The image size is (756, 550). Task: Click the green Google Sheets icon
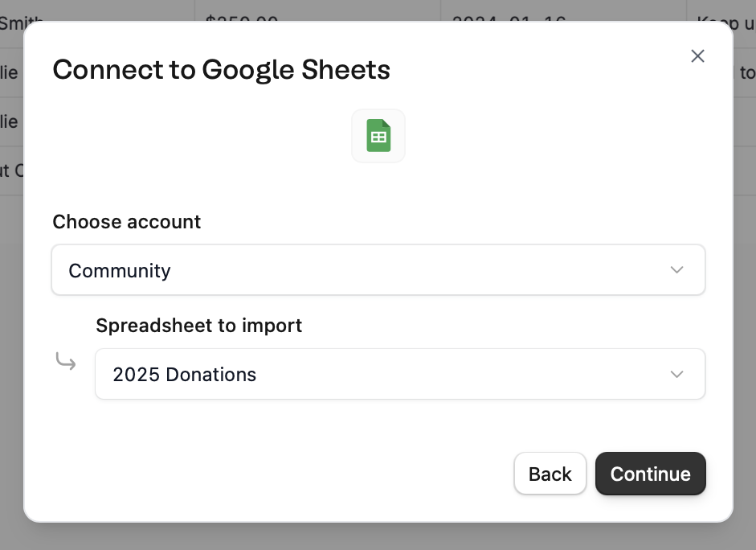point(378,136)
